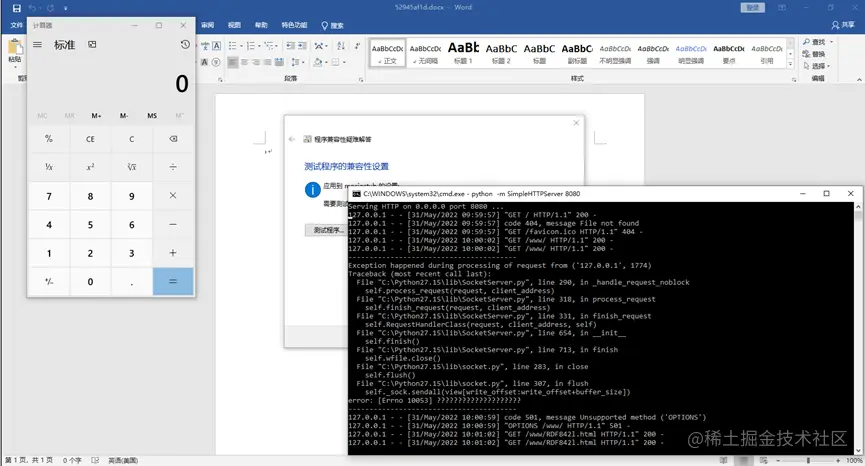Click the cmd window vertical scrollbar

point(858,328)
